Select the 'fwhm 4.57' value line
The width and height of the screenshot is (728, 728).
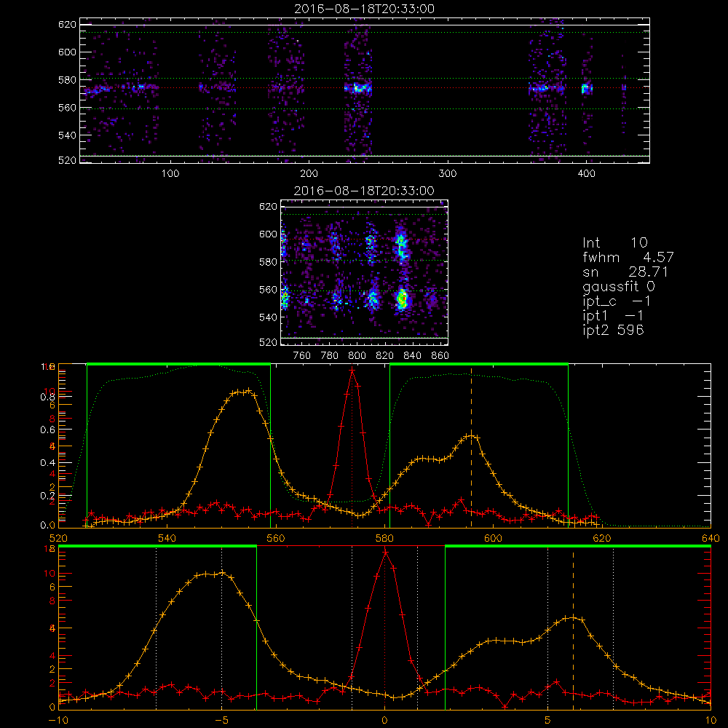[628, 257]
